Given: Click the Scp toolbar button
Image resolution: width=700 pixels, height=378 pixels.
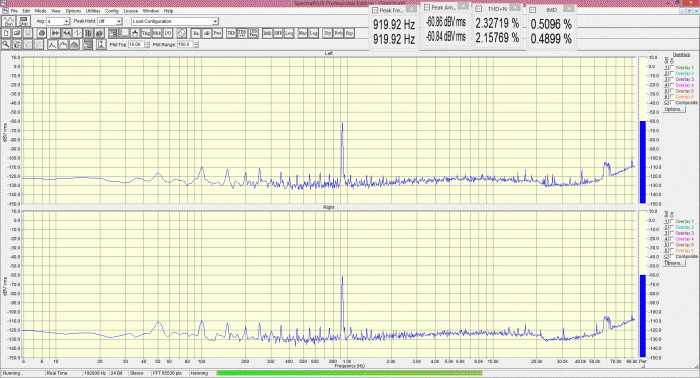Looking at the screenshot, I should coord(349,33).
